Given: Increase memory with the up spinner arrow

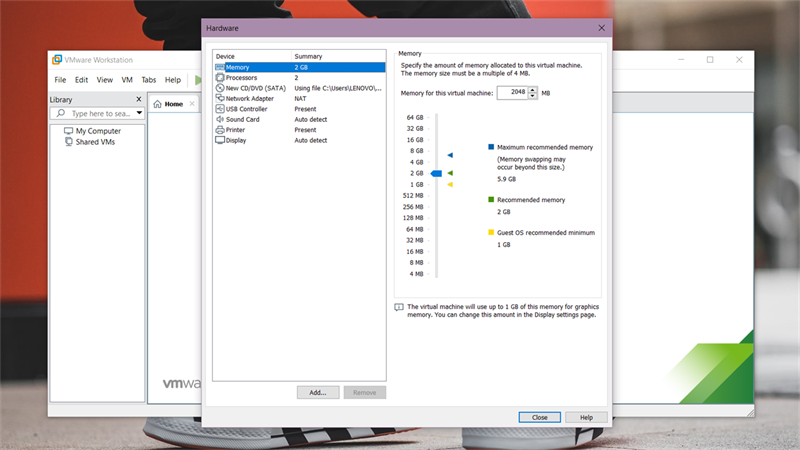Looking at the screenshot, I should (x=533, y=90).
